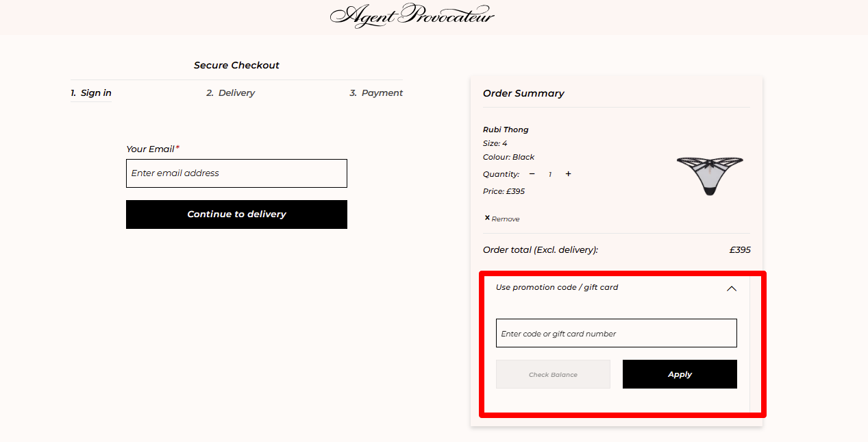The width and height of the screenshot is (868, 442).
Task: Click the 'Order total (Excl. delivery):' label
Action: (x=541, y=250)
